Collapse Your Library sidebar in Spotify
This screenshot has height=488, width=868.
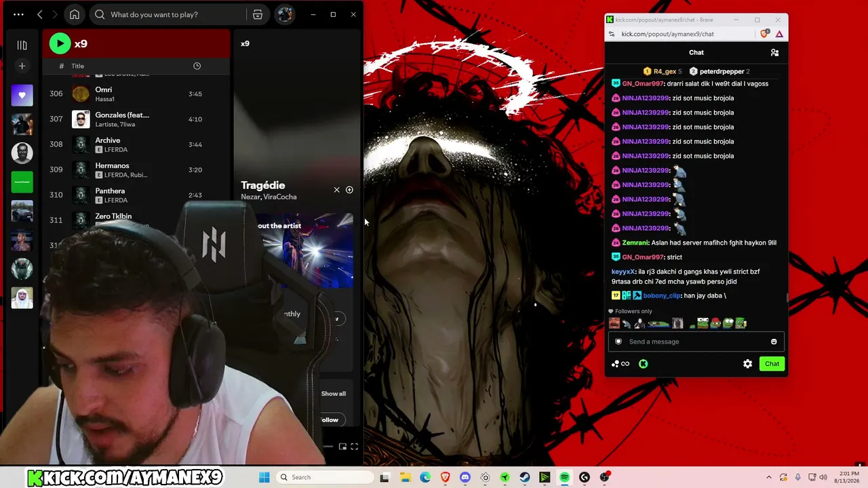click(22, 45)
